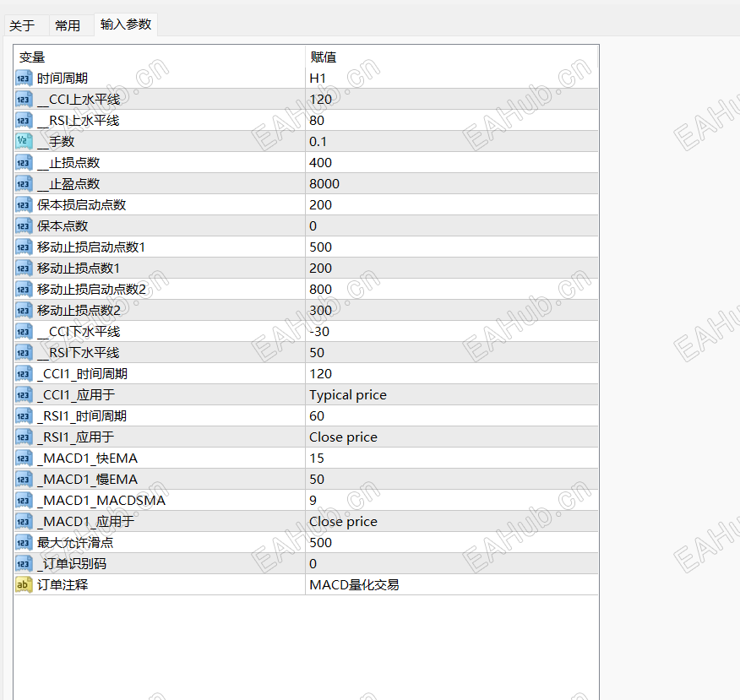Image resolution: width=740 pixels, height=700 pixels.
Task: Click the icon next to __RSI上水平线
Action: pyautogui.click(x=24, y=121)
